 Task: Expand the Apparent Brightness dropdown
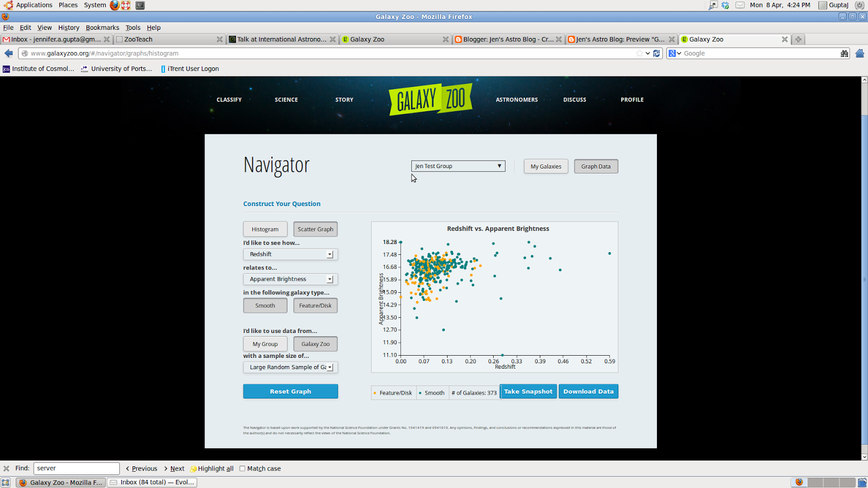290,279
